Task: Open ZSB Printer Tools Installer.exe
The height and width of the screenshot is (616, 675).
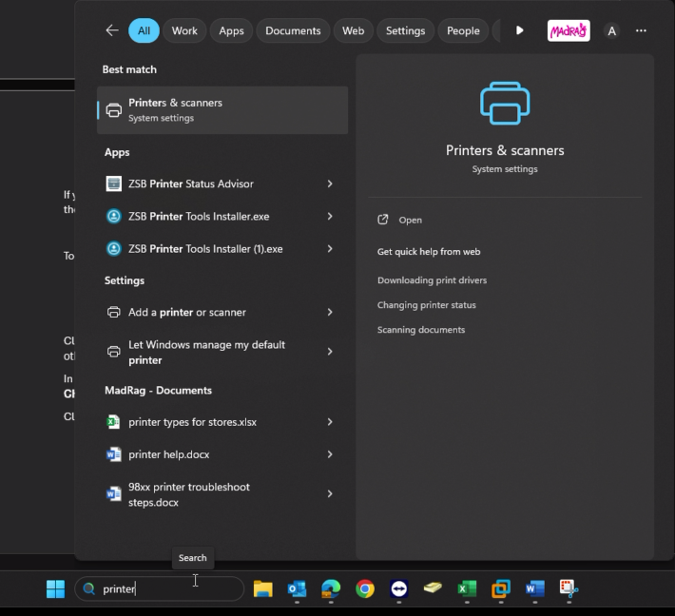Action: (222, 216)
